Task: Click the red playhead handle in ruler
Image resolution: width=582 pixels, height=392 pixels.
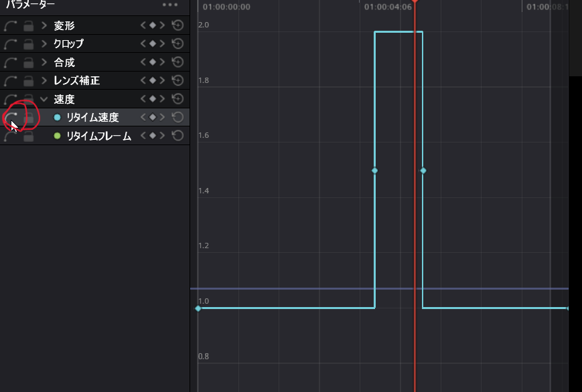Action: pos(415,2)
